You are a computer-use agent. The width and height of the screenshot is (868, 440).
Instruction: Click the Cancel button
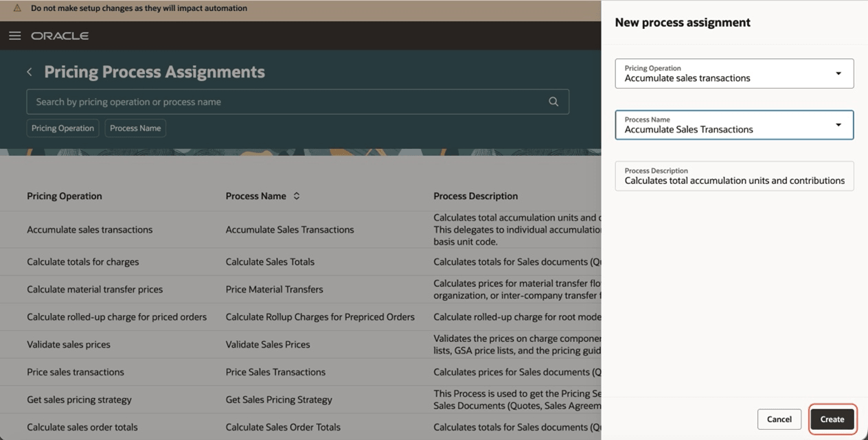779,419
